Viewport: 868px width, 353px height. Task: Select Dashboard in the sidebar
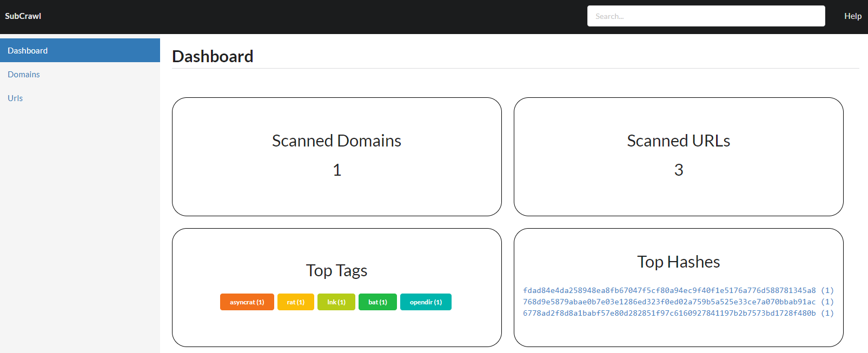pos(80,50)
